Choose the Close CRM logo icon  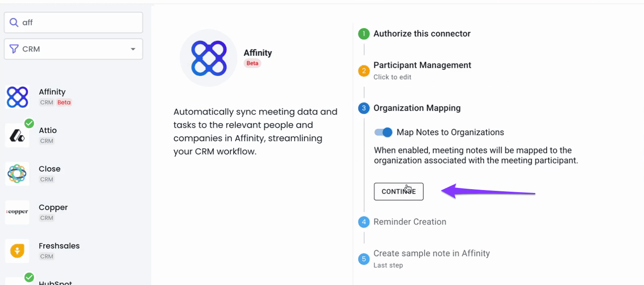[x=17, y=174]
